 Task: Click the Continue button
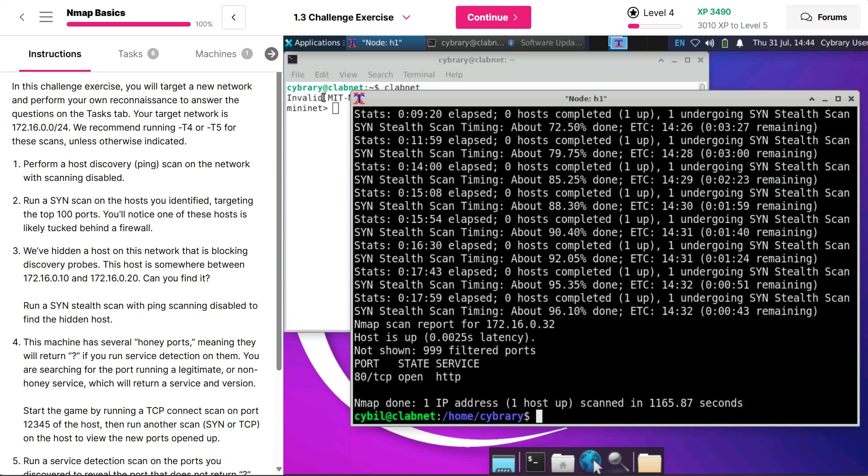pos(493,17)
